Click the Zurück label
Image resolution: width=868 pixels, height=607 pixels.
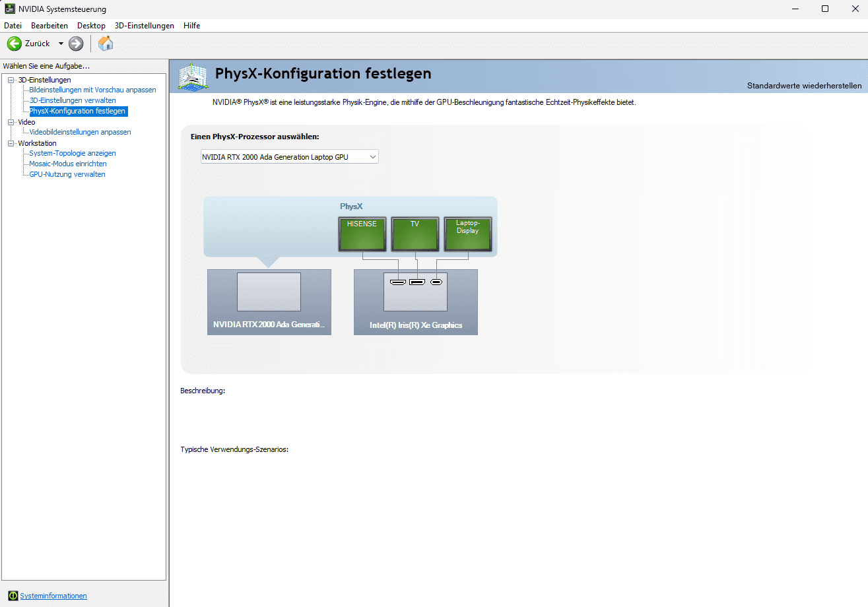click(x=38, y=44)
